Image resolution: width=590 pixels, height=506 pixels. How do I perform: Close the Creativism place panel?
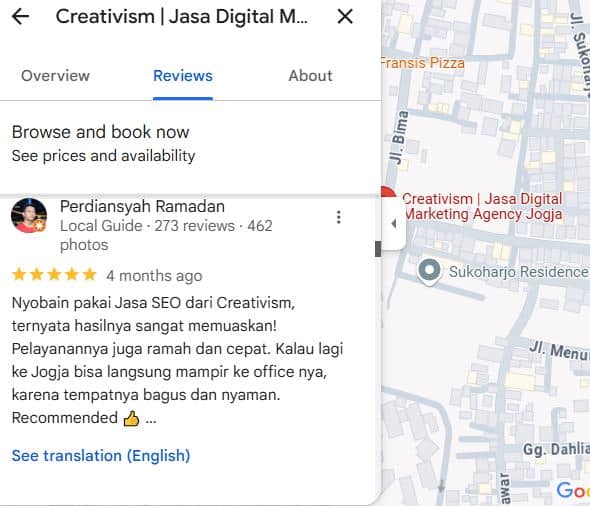tap(345, 17)
